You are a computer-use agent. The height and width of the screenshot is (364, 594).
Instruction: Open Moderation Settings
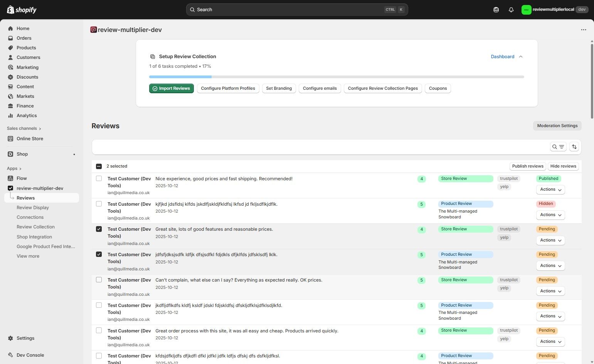[557, 126]
